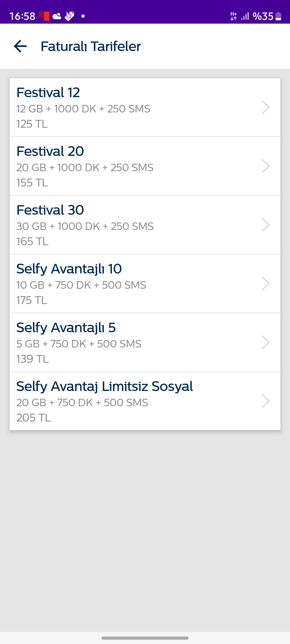Tap the 125 TL price text
This screenshot has height=644, width=290.
click(32, 124)
